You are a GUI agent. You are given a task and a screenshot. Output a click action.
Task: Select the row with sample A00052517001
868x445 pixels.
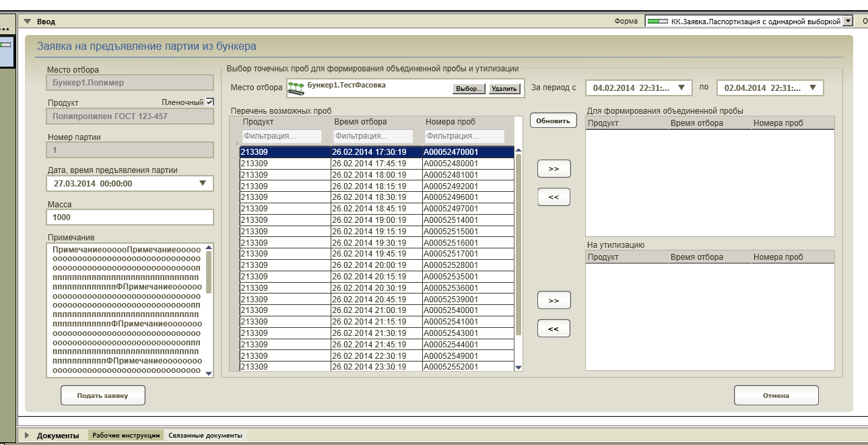click(x=376, y=254)
